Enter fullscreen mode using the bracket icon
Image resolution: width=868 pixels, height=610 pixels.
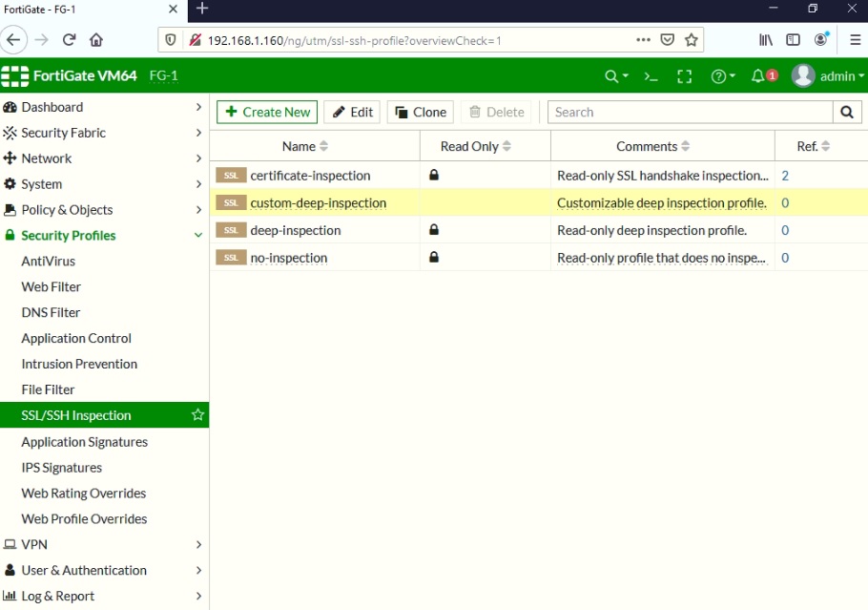684,75
